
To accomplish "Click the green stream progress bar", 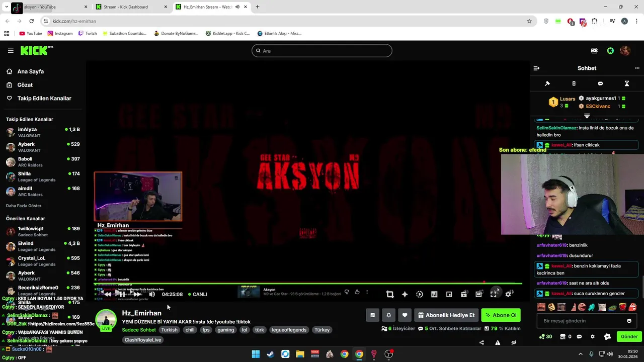I will (x=307, y=284).
